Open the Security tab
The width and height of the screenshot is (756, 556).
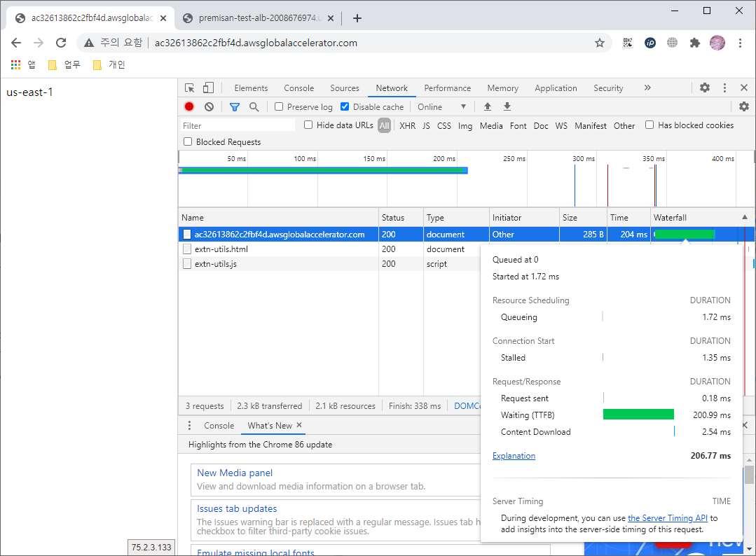(x=608, y=88)
